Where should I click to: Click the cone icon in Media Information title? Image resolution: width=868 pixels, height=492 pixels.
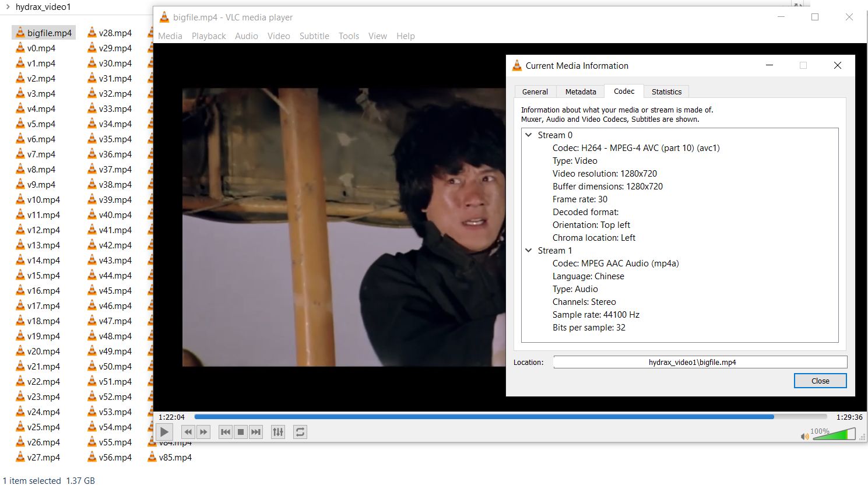[517, 65]
